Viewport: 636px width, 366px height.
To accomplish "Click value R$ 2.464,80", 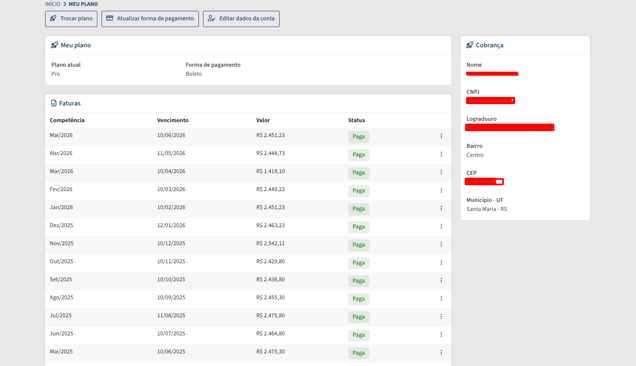I will tap(271, 334).
